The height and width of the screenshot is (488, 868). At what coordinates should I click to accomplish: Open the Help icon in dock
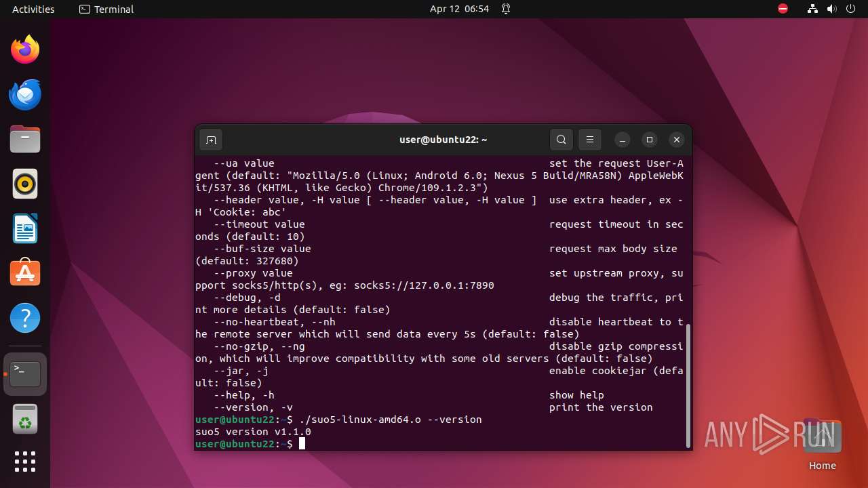click(25, 318)
